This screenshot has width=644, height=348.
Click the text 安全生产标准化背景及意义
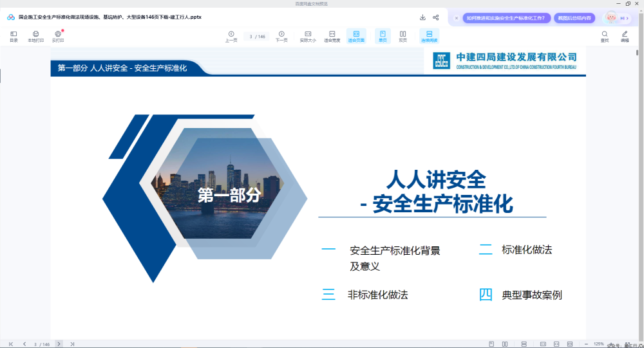pos(395,259)
